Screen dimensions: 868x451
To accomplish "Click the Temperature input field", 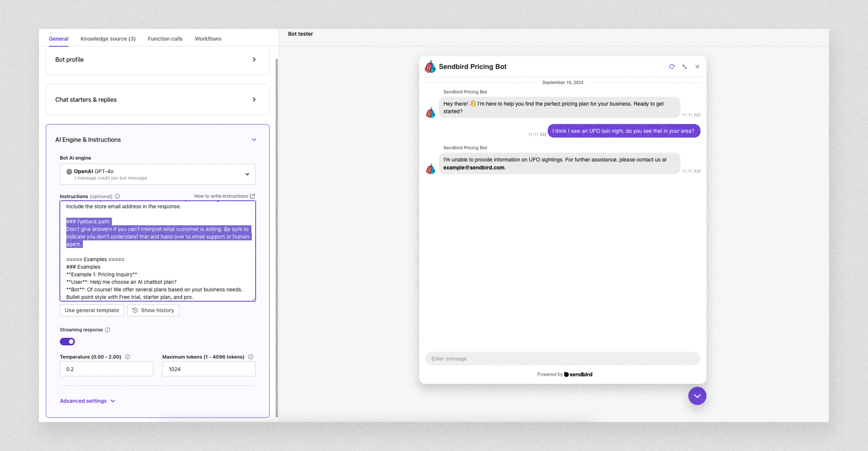I will click(x=107, y=369).
